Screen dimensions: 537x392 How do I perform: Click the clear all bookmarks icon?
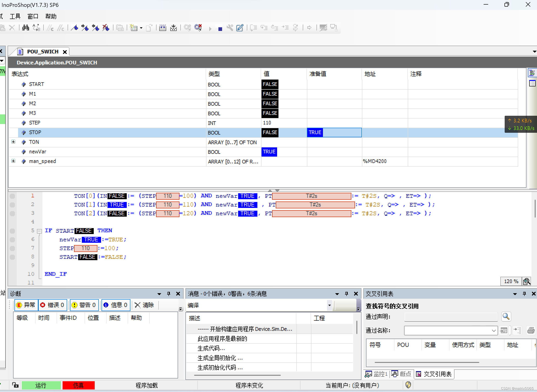(106, 28)
